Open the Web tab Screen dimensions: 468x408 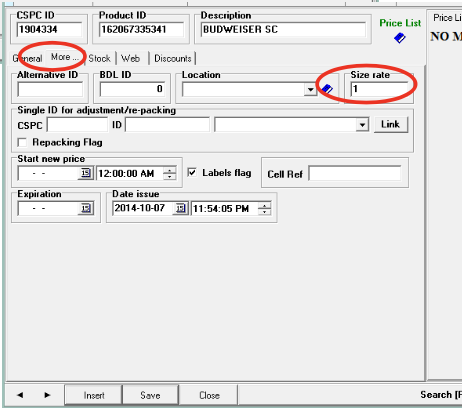(x=130, y=59)
